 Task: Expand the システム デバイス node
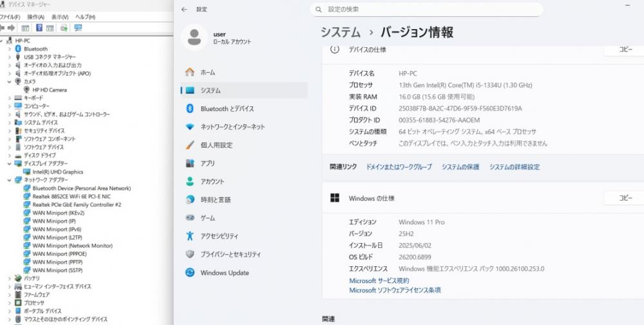pyautogui.click(x=10, y=123)
